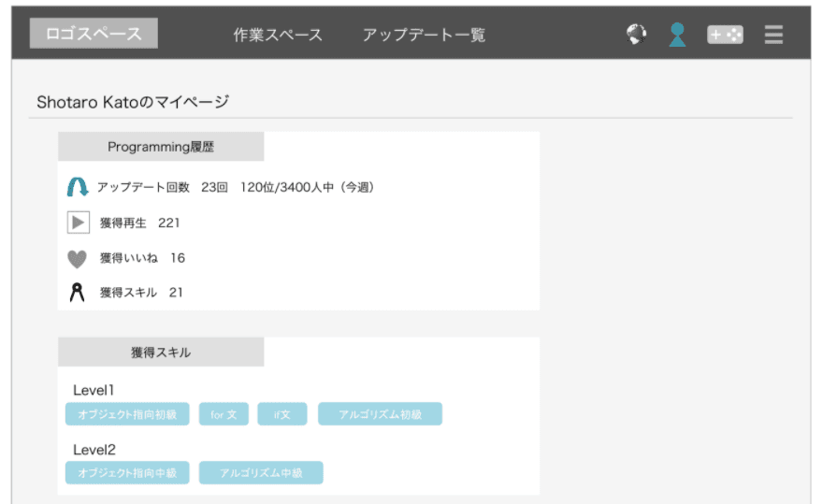822x504 pixels.
Task: Click the if文 skill badge
Action: [282, 414]
